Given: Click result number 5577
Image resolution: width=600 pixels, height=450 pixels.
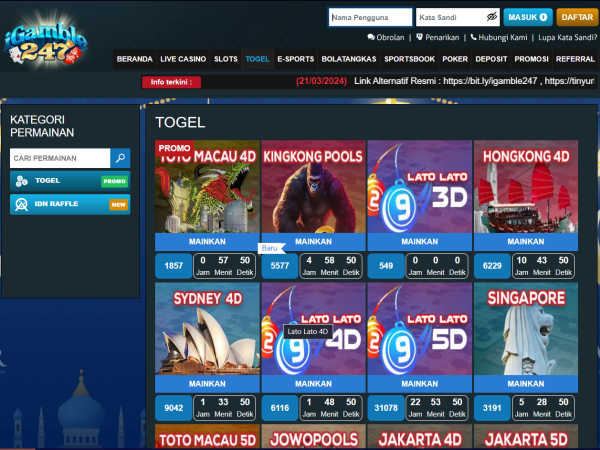Looking at the screenshot, I should point(280,266).
